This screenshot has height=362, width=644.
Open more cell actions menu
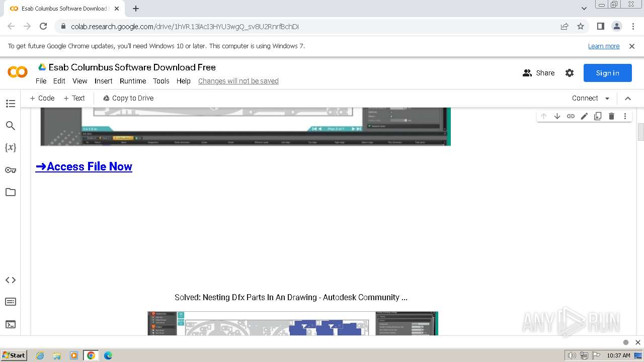(625, 116)
